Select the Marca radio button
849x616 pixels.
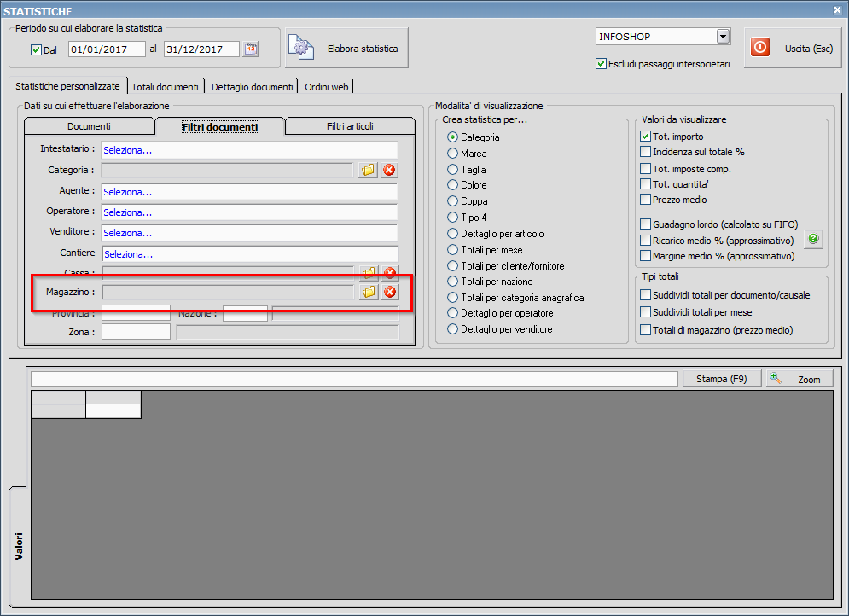(452, 154)
